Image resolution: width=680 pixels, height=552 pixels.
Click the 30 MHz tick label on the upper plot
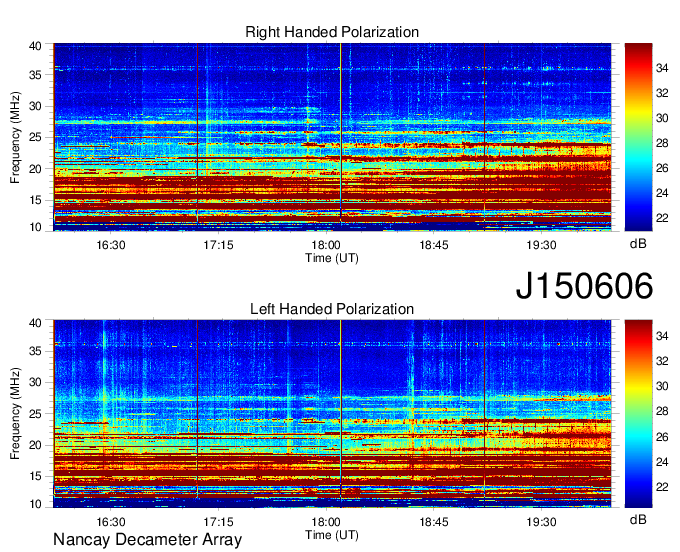[35, 106]
